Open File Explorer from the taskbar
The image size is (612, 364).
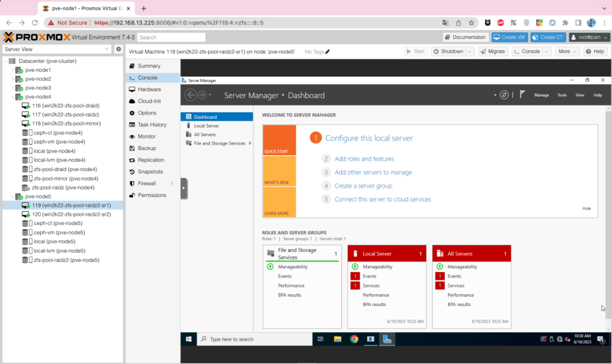click(x=338, y=339)
